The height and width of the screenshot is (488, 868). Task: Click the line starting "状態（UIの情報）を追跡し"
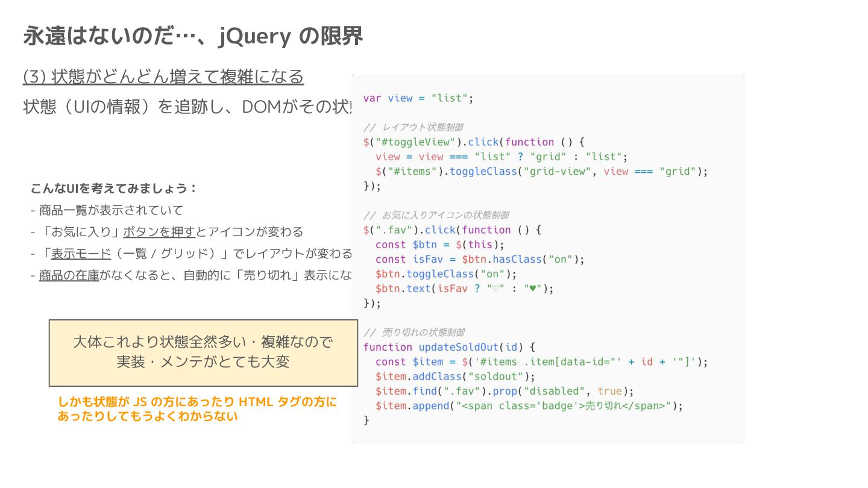coord(187,107)
